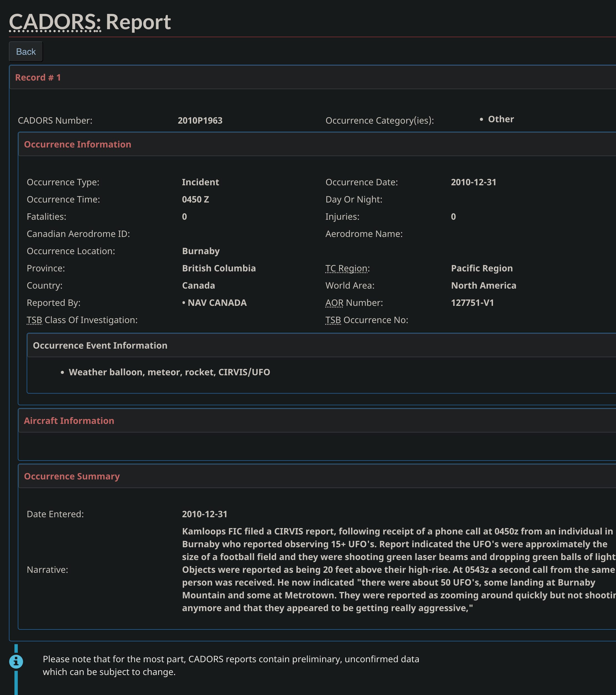Image resolution: width=616 pixels, height=695 pixels.
Task: Click the Weather balloon, meteor, rocket event item
Action: [x=169, y=372]
